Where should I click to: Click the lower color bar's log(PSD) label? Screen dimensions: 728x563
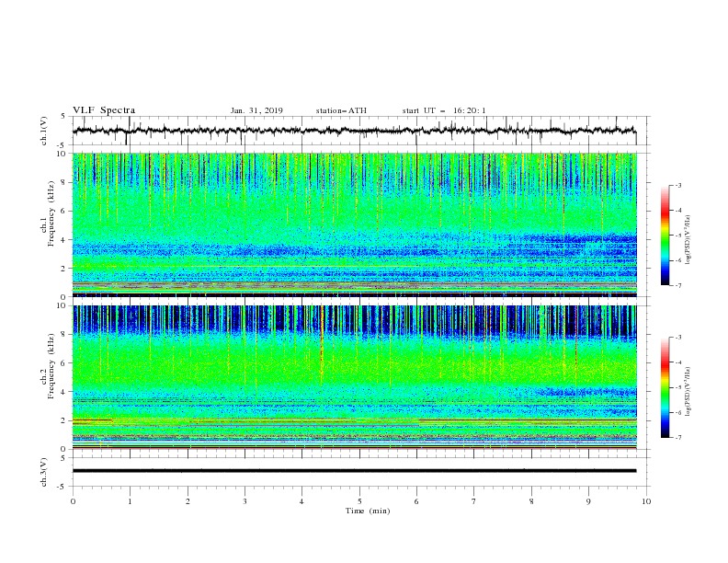(688, 392)
